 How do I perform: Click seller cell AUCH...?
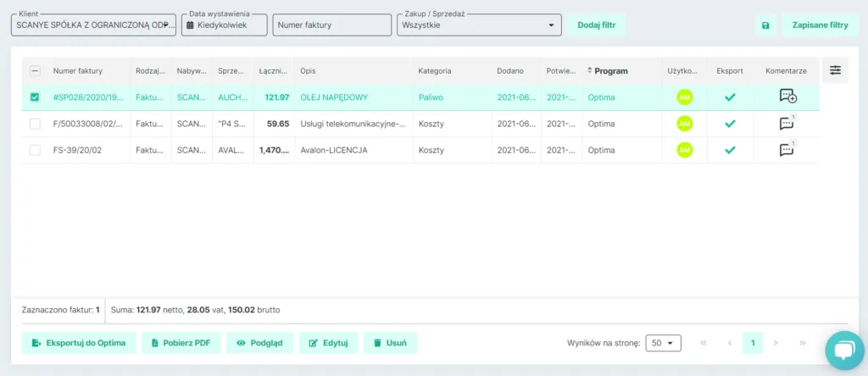(x=232, y=97)
